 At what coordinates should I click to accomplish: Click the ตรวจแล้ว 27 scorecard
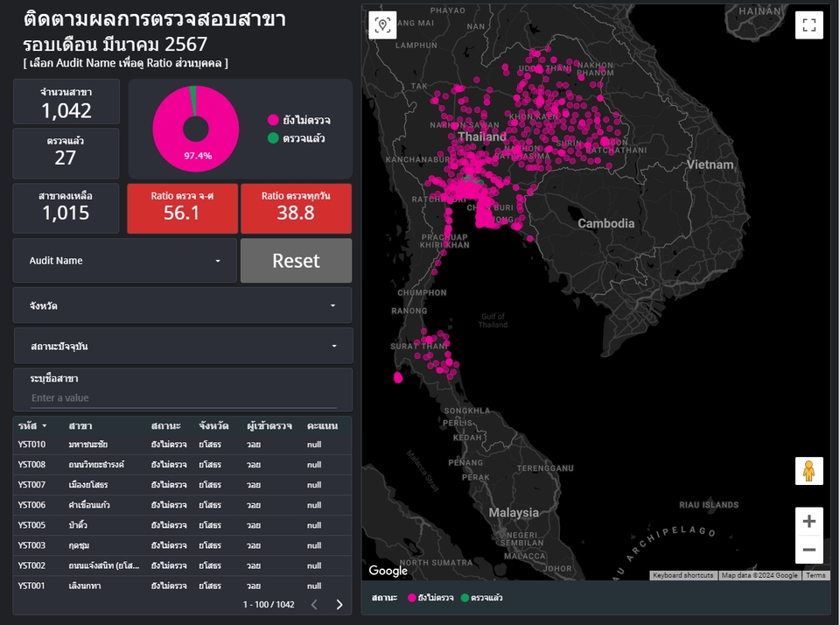(x=66, y=153)
